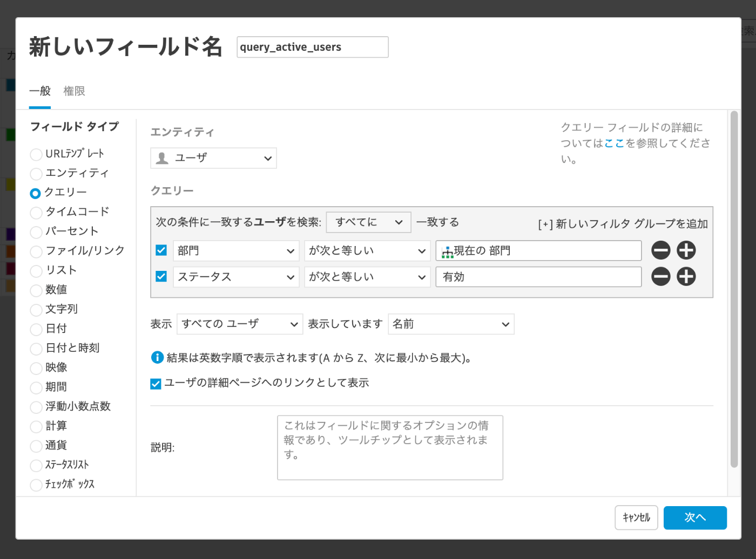Click the 次へ button
This screenshot has width=756, height=559.
(695, 517)
